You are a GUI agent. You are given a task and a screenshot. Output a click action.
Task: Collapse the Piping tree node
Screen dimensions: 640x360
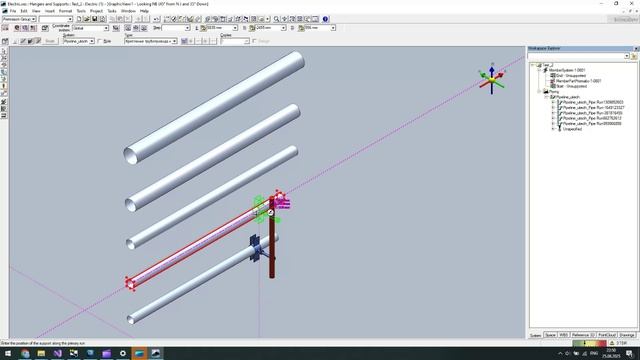[x=539, y=91]
